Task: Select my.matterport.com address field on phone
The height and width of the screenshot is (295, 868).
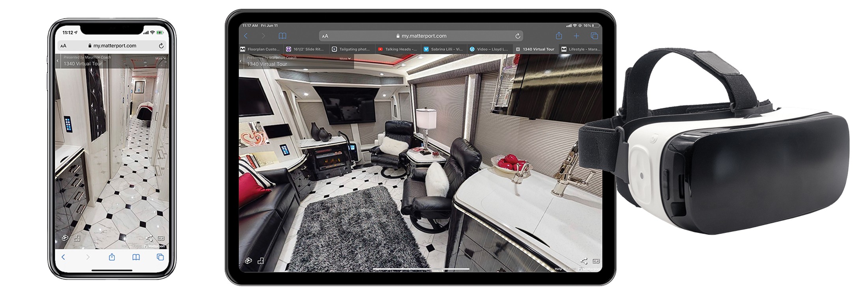Action: [112, 46]
